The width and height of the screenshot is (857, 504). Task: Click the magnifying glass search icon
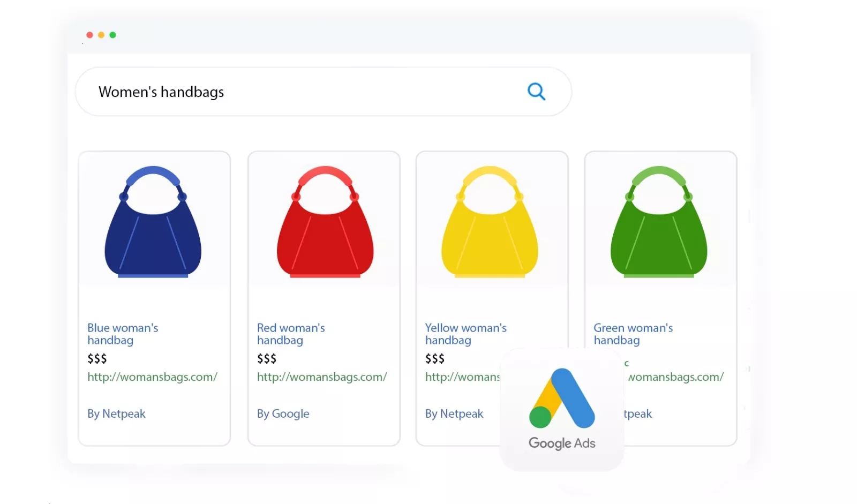click(536, 92)
